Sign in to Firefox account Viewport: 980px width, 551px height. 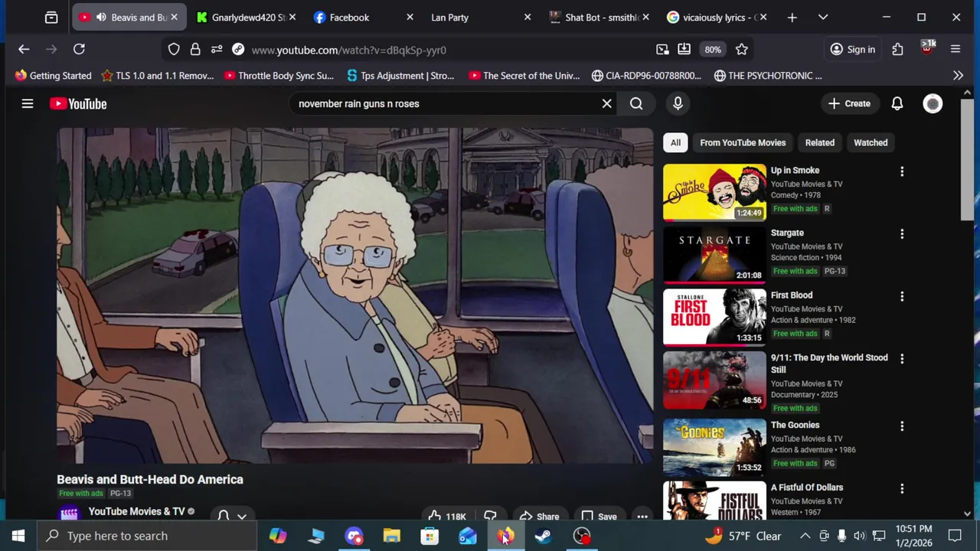[853, 50]
